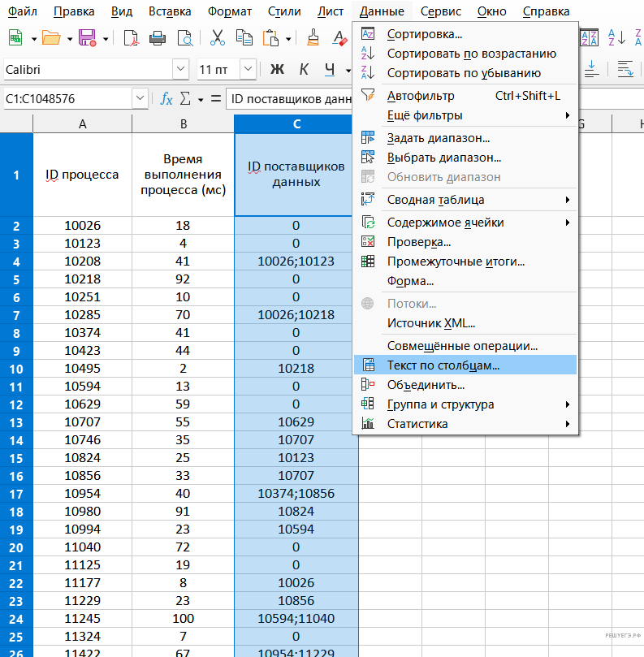
Task: Open the Sum function dropdown arrow
Action: 201,100
